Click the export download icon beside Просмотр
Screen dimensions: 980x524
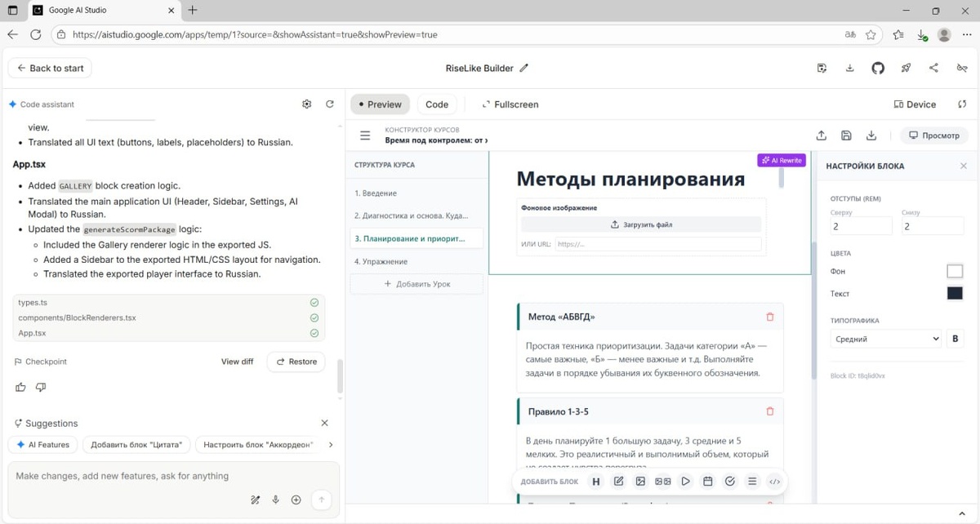(871, 135)
